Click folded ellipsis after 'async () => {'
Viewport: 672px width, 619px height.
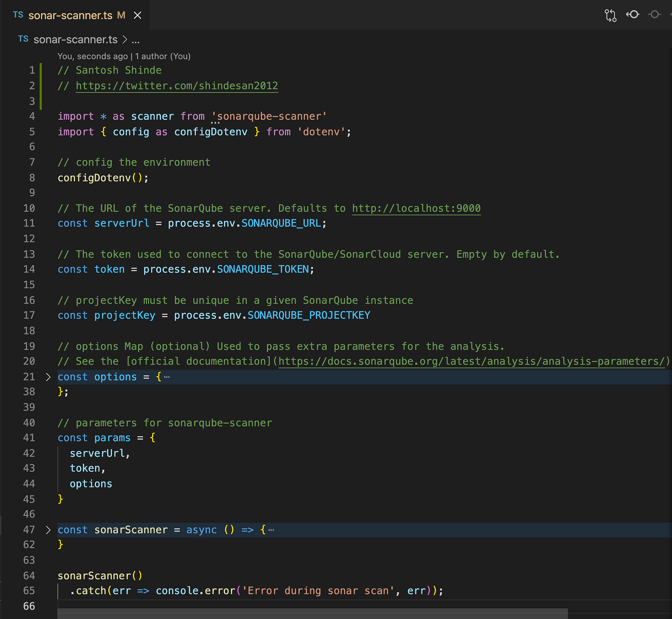271,530
